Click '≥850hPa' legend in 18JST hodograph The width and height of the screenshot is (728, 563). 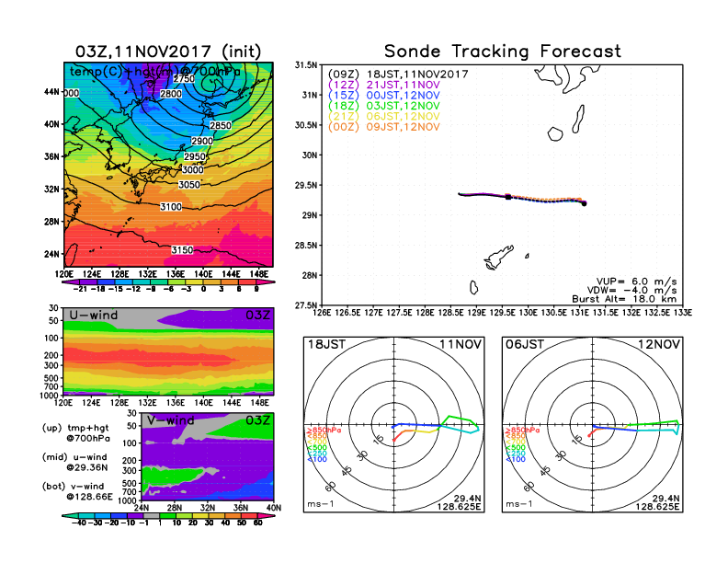pyautogui.click(x=324, y=431)
